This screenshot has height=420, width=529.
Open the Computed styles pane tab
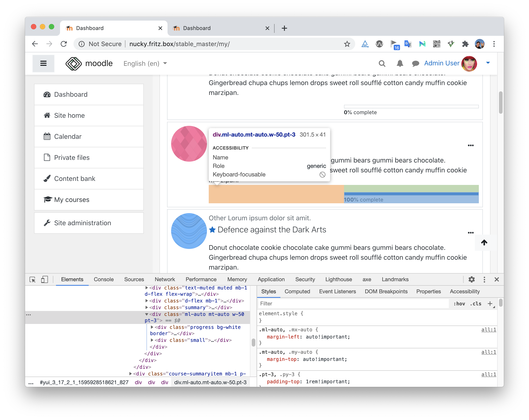click(297, 291)
